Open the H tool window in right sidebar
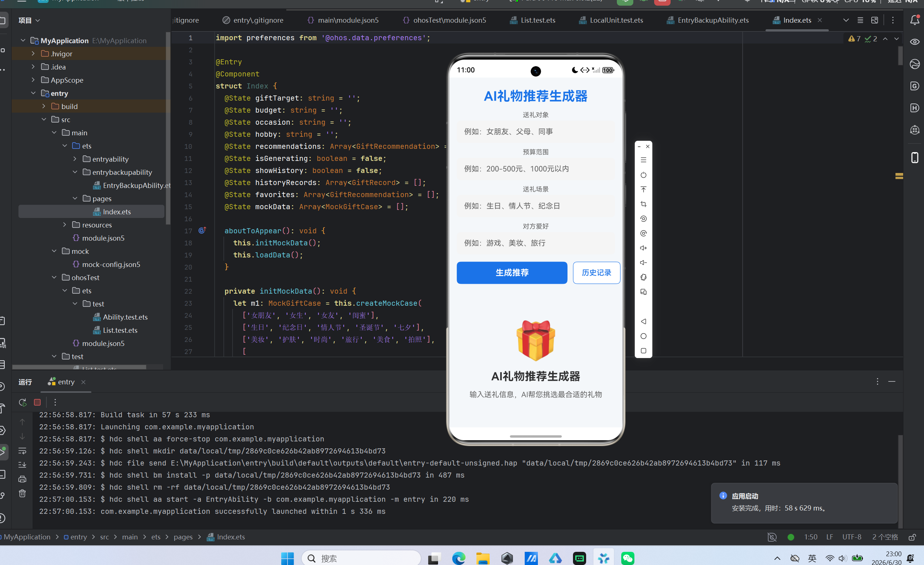Screen dimensions: 924x565 [x=914, y=108]
